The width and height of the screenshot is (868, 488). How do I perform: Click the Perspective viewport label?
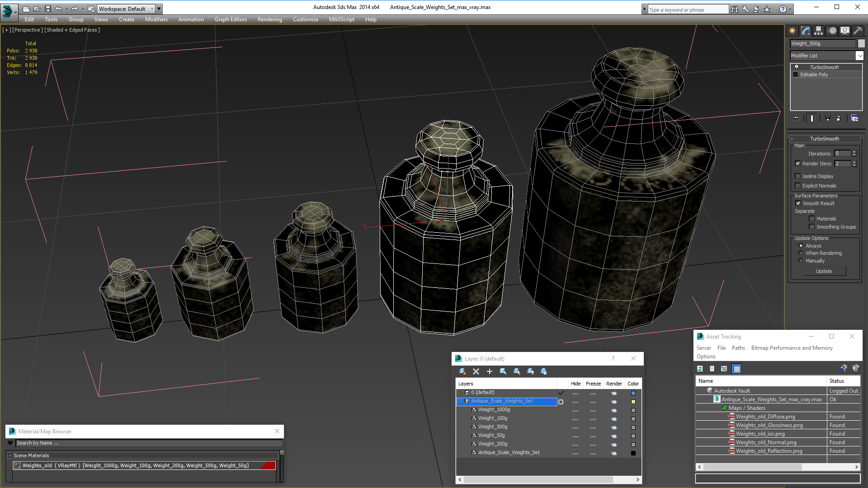point(28,30)
